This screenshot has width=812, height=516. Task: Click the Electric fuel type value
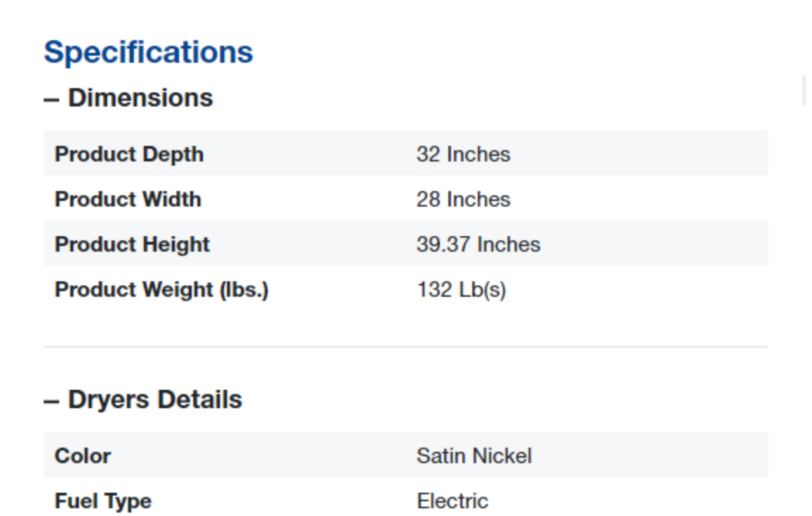click(452, 500)
